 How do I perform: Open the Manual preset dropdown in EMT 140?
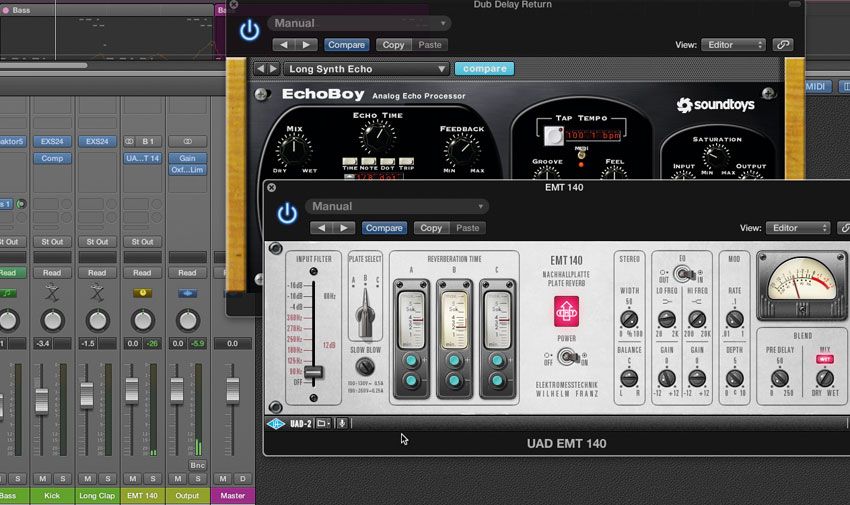[397, 206]
